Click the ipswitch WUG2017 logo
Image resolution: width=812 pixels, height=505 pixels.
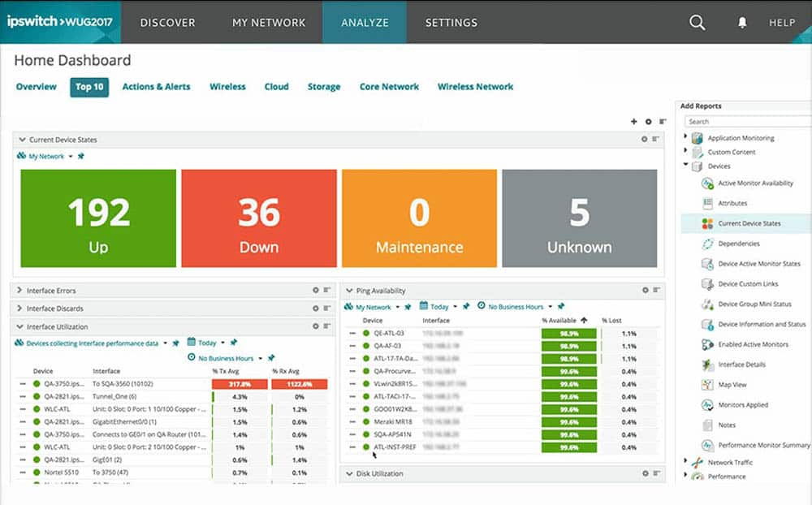tap(59, 22)
